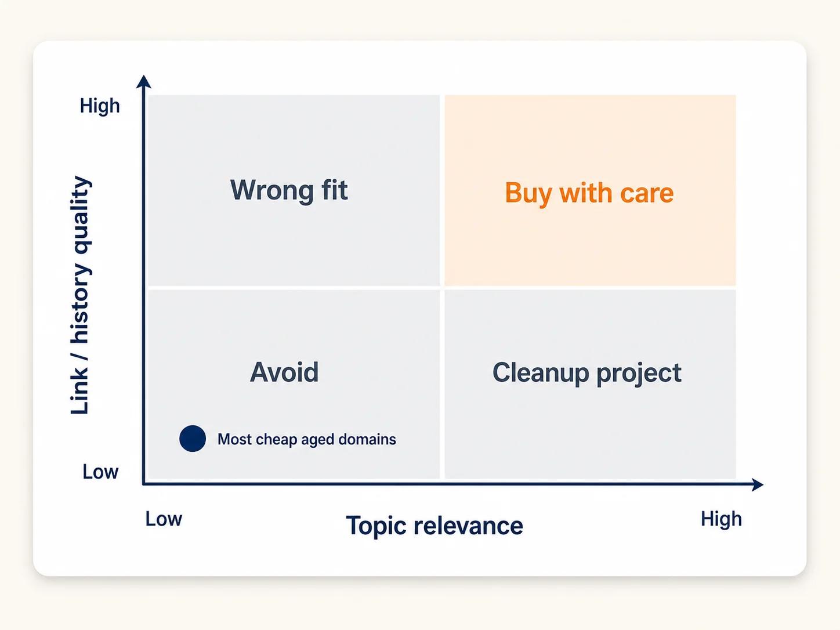Click 'High' label under horizontal axis
The height and width of the screenshot is (630, 840).
(x=721, y=519)
